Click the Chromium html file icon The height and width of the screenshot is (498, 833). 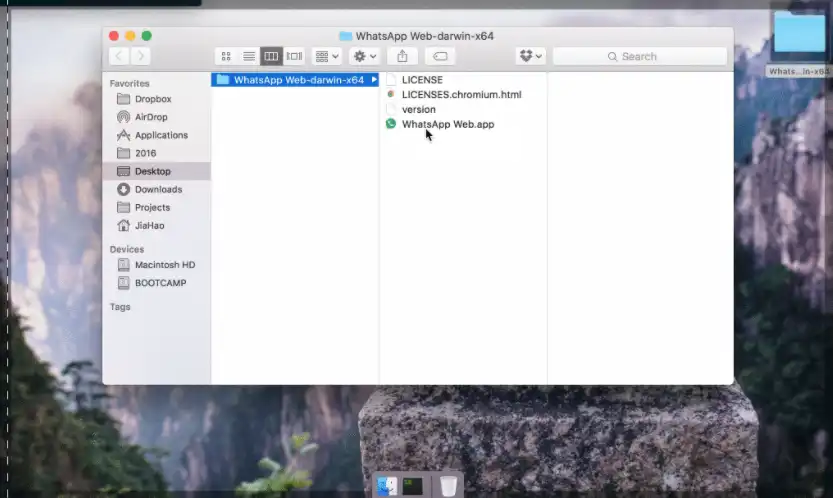391,94
